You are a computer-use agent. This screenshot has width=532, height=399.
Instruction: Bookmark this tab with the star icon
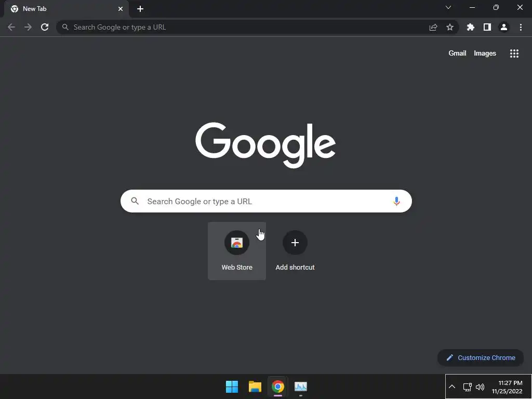pyautogui.click(x=450, y=27)
